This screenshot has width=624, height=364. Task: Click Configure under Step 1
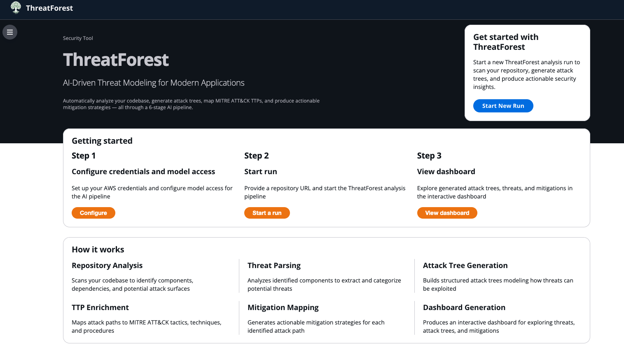tap(93, 213)
